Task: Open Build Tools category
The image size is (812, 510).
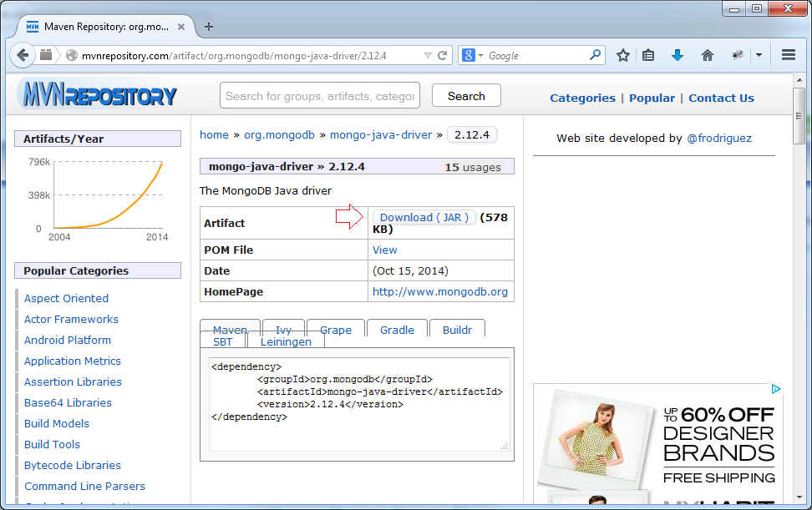Action: (x=52, y=444)
